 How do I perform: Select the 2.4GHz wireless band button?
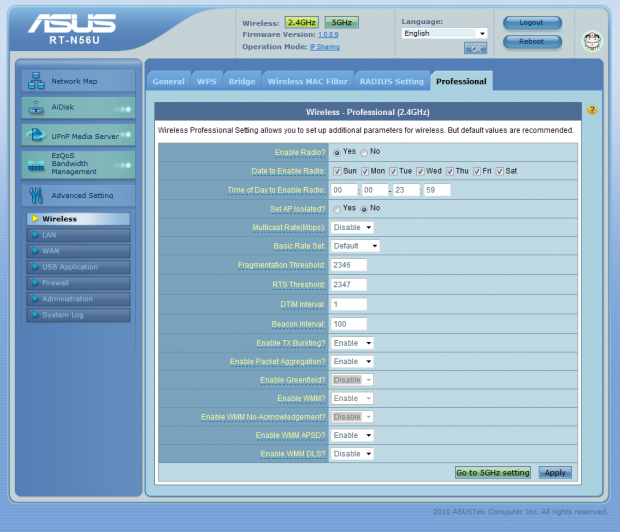click(302, 23)
